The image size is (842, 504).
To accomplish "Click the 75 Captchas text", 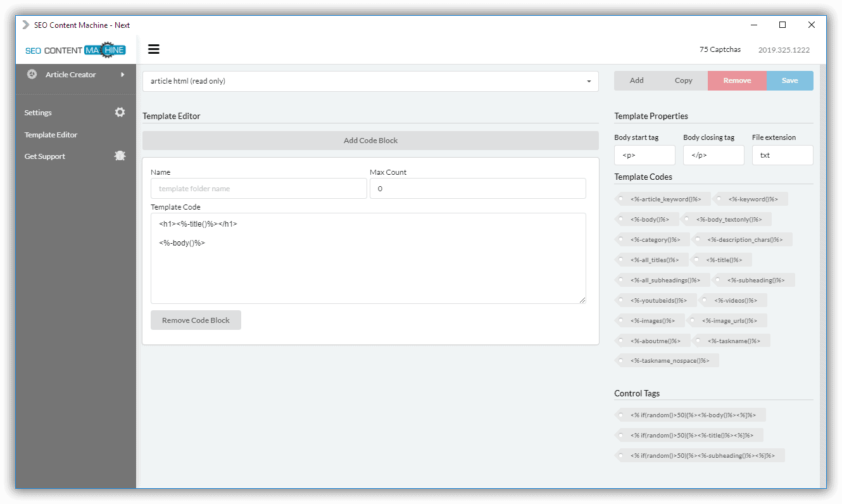I will click(720, 49).
